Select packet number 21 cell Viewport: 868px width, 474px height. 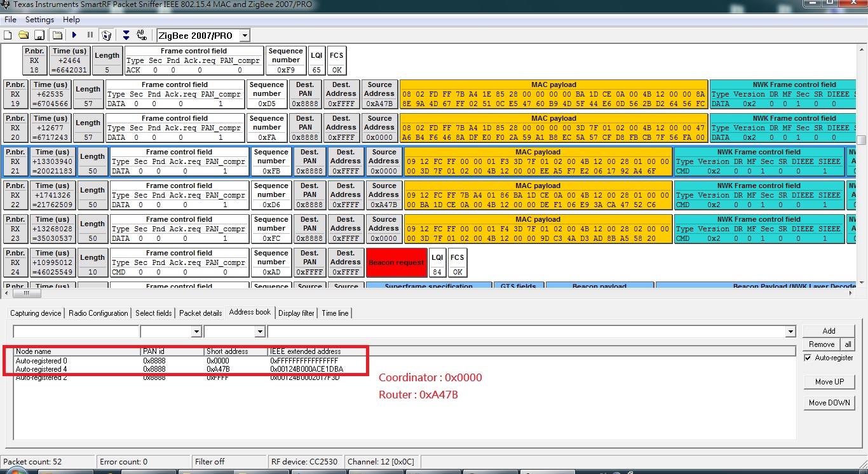tap(17, 162)
